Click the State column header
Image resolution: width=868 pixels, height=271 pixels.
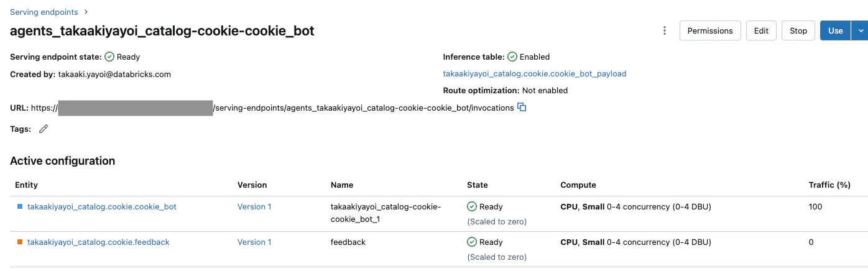coord(478,185)
